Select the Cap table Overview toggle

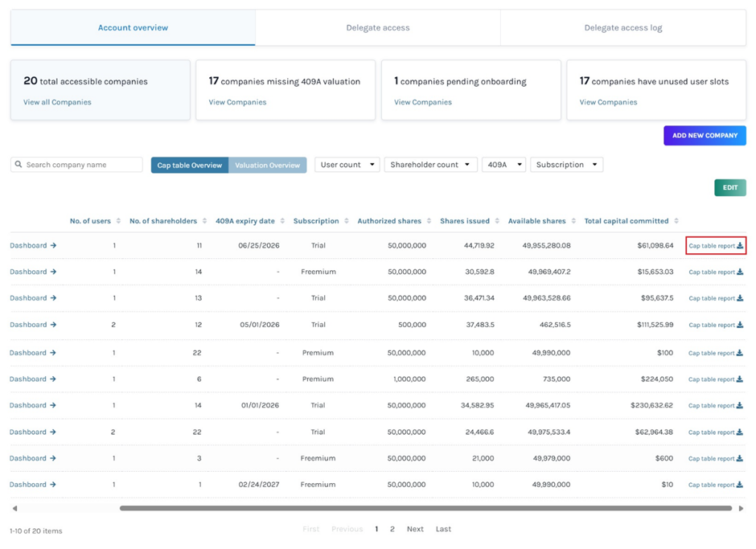tap(190, 165)
